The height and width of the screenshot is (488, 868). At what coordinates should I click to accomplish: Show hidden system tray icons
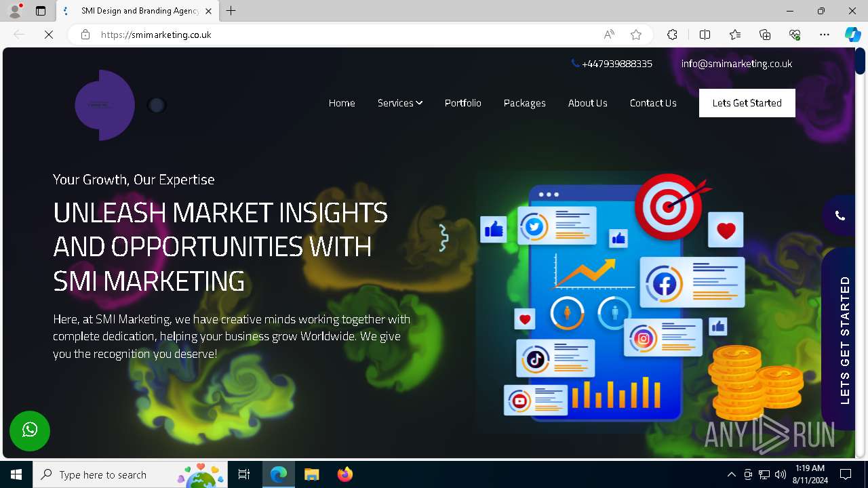point(731,474)
